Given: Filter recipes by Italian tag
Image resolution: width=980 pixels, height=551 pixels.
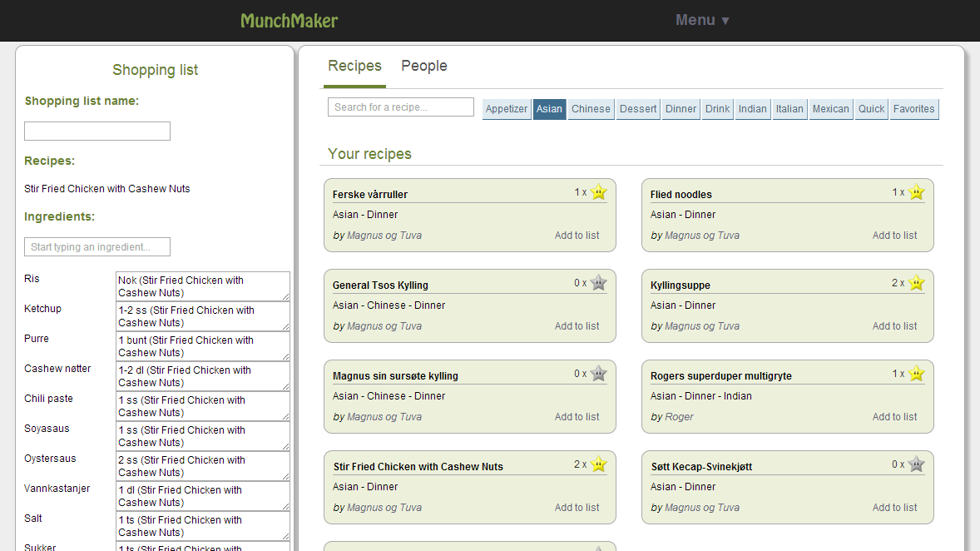Looking at the screenshot, I should pyautogui.click(x=789, y=109).
